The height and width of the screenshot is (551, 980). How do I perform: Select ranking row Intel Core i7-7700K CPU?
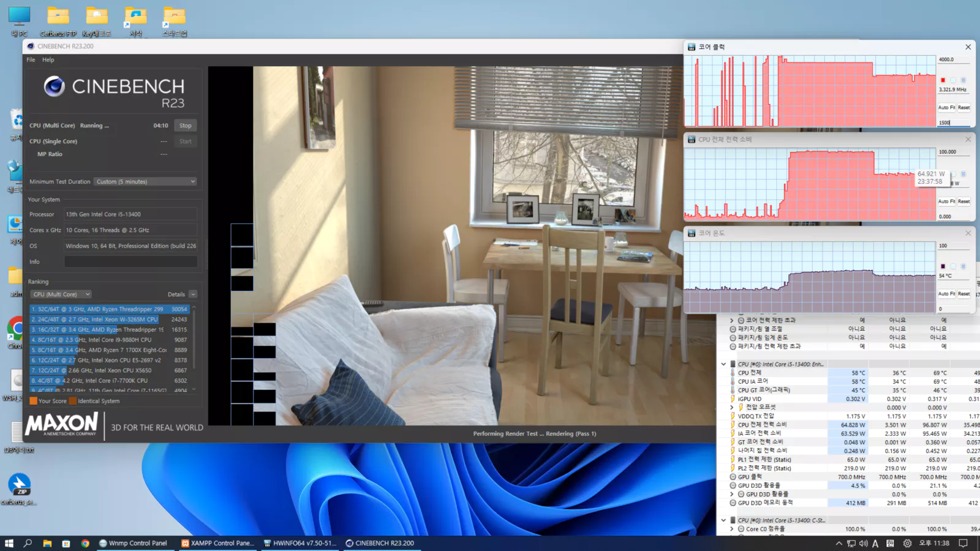coord(109,381)
